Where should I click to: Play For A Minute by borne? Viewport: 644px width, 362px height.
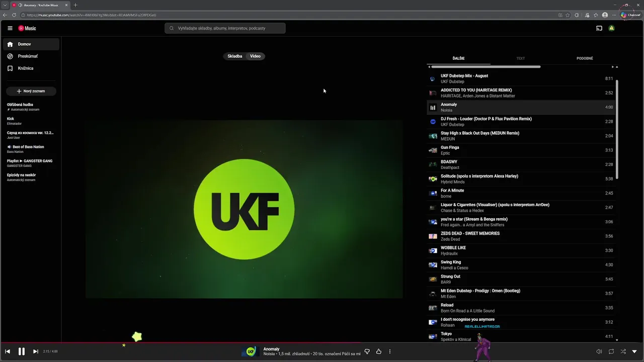tap(521, 193)
